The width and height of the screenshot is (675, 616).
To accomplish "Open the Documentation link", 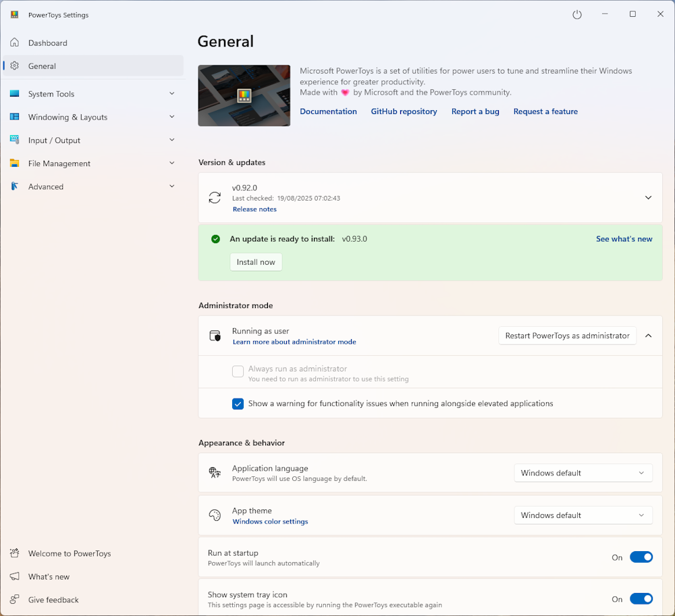I will click(x=329, y=111).
